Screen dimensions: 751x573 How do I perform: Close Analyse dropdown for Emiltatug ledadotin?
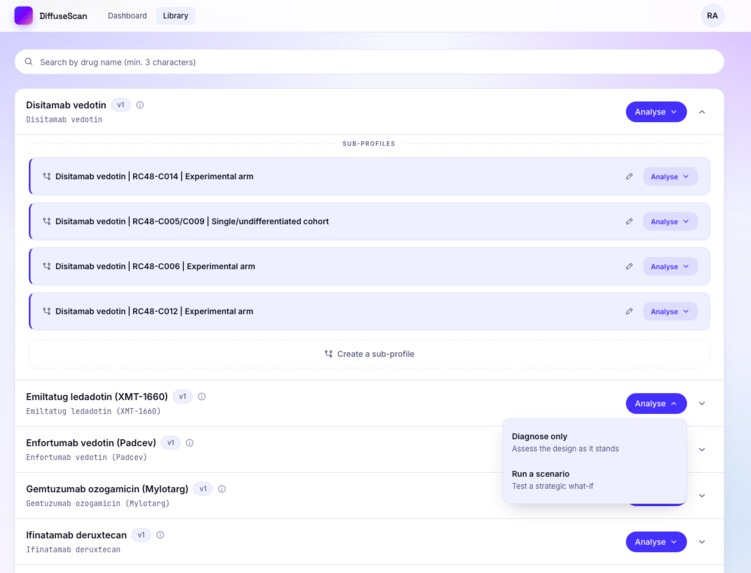click(656, 403)
